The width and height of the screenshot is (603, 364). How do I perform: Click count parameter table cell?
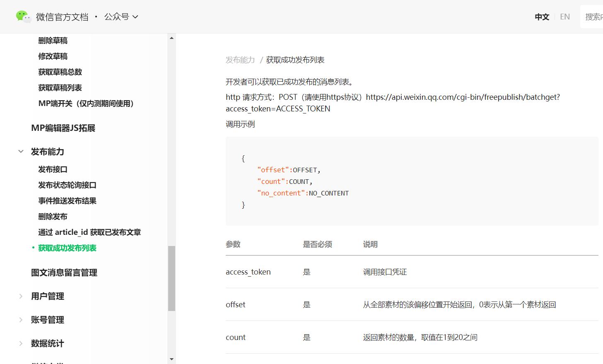(236, 337)
